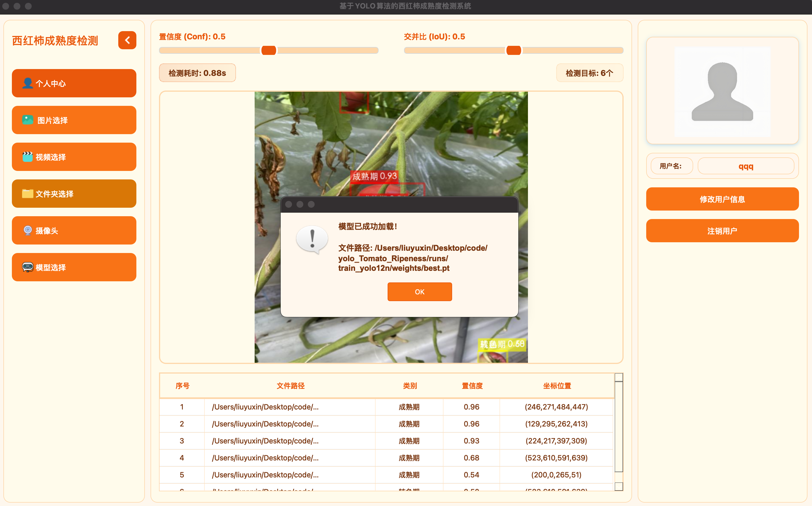Click the IoU slider handle

pos(513,50)
